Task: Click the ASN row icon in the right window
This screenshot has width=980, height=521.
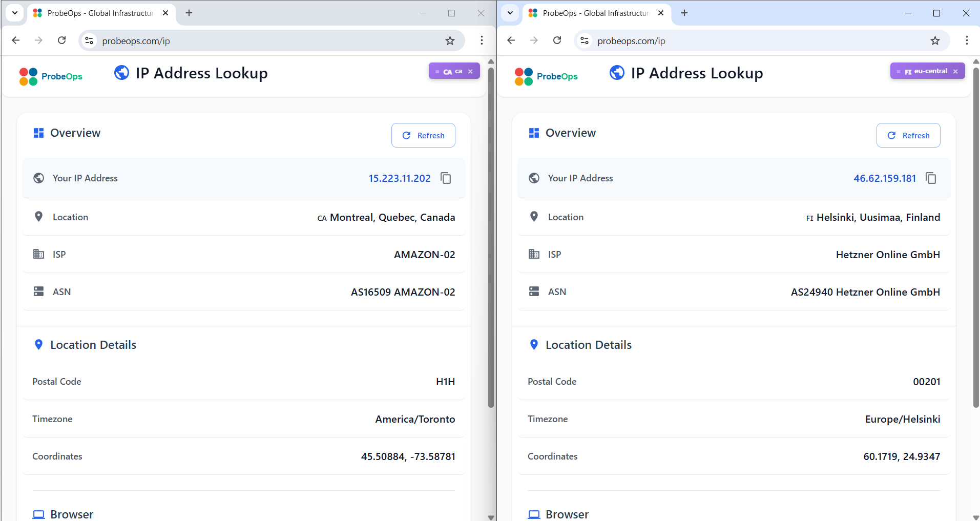Action: coord(534,291)
